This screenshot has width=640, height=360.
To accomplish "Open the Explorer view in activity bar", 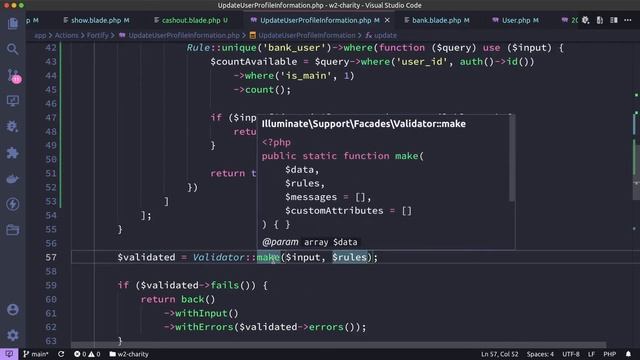I will pyautogui.click(x=13, y=24).
